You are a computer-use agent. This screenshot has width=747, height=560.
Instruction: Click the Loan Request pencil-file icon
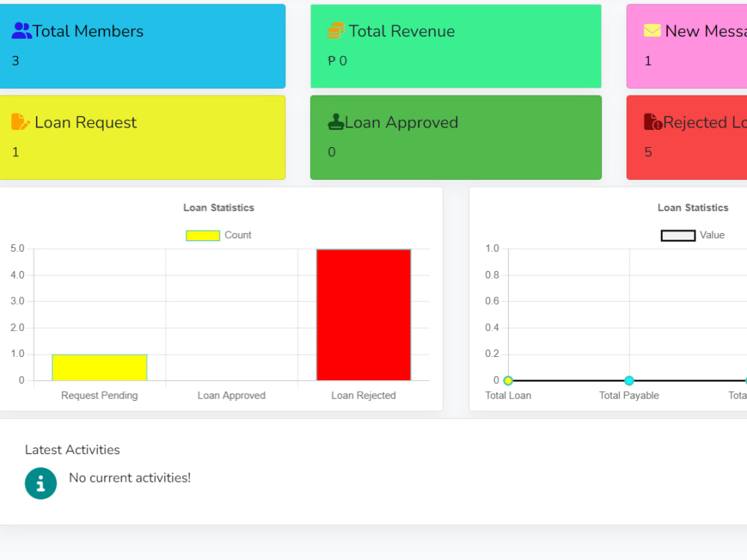click(20, 122)
